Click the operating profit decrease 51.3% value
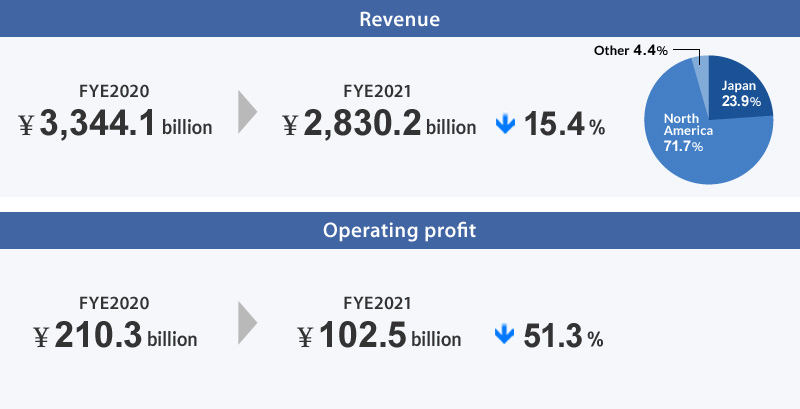This screenshot has height=409, width=800. pyautogui.click(x=563, y=336)
